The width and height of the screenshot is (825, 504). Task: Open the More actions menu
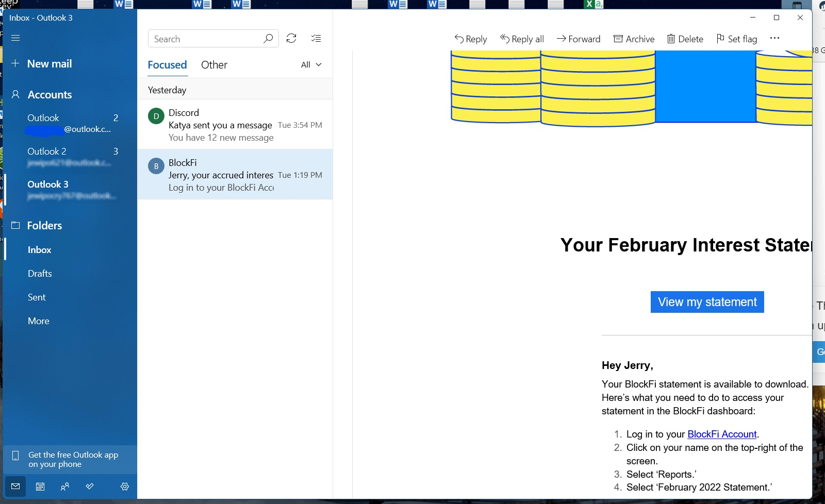pyautogui.click(x=775, y=38)
